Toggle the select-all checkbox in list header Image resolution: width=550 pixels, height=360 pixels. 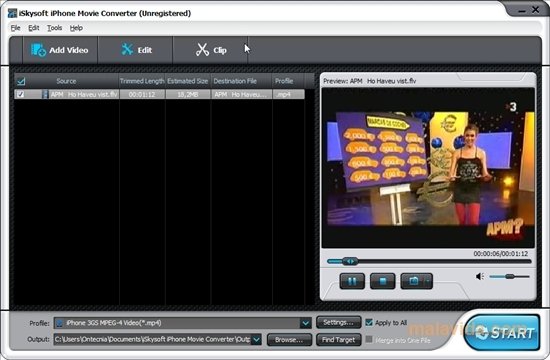[x=21, y=81]
